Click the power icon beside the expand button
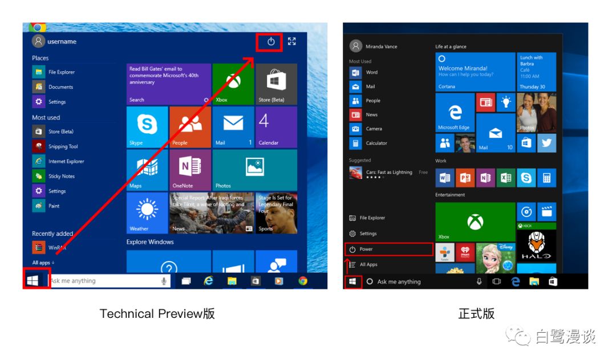 [271, 42]
